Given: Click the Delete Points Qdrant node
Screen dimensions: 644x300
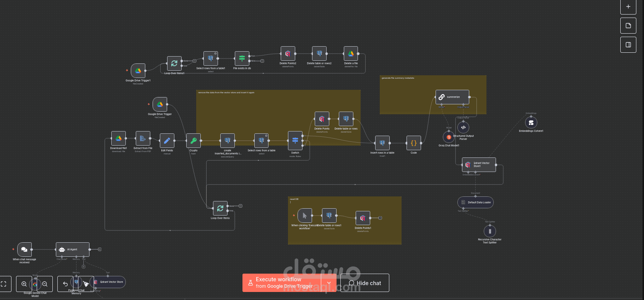Looking at the screenshot, I should [x=322, y=119].
